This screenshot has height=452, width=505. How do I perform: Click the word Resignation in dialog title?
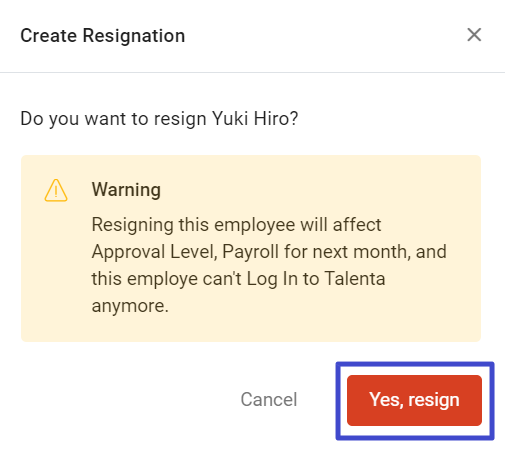pos(134,35)
